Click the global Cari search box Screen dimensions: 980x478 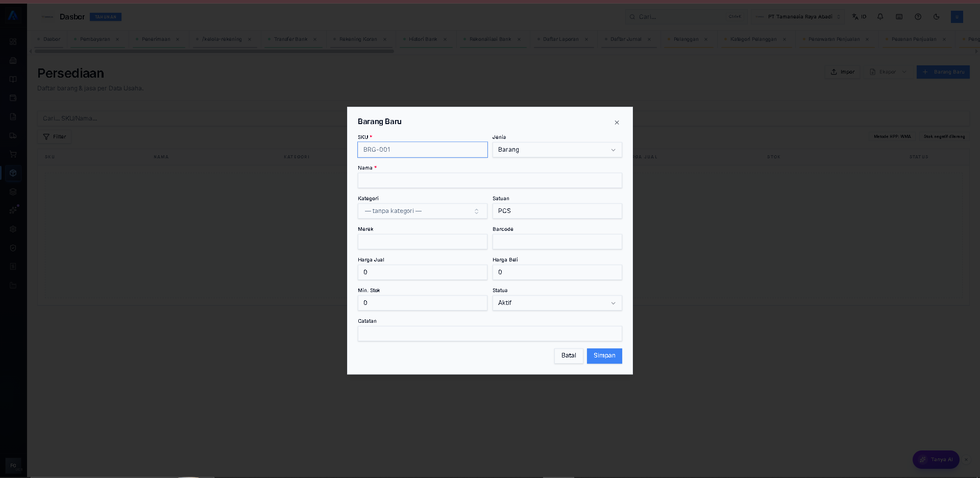(686, 17)
